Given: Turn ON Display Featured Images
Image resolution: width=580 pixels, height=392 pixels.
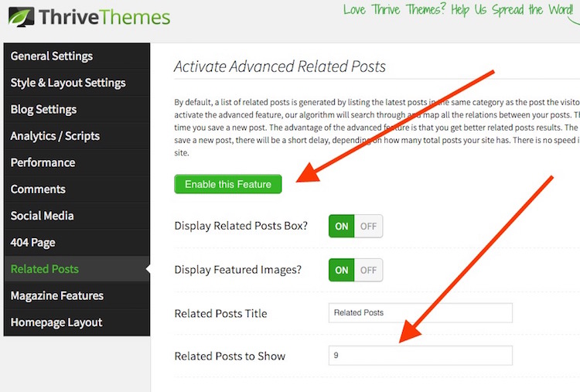Looking at the screenshot, I should point(342,270).
